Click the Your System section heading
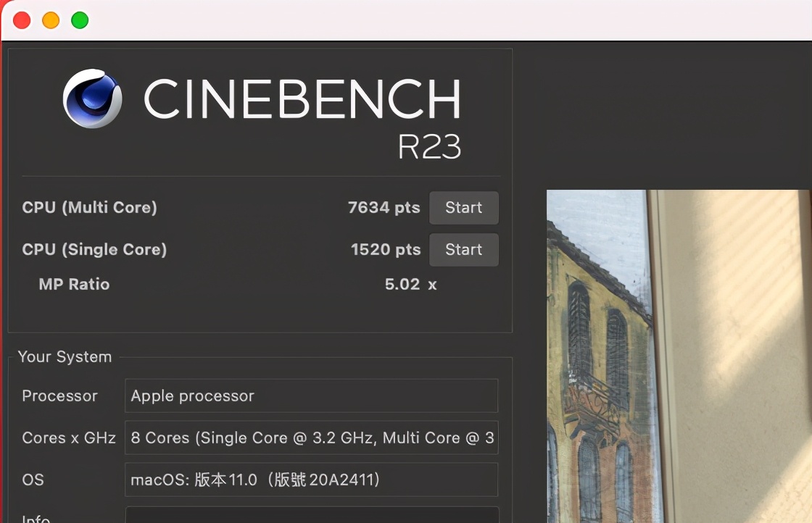The width and height of the screenshot is (812, 523). pos(65,357)
